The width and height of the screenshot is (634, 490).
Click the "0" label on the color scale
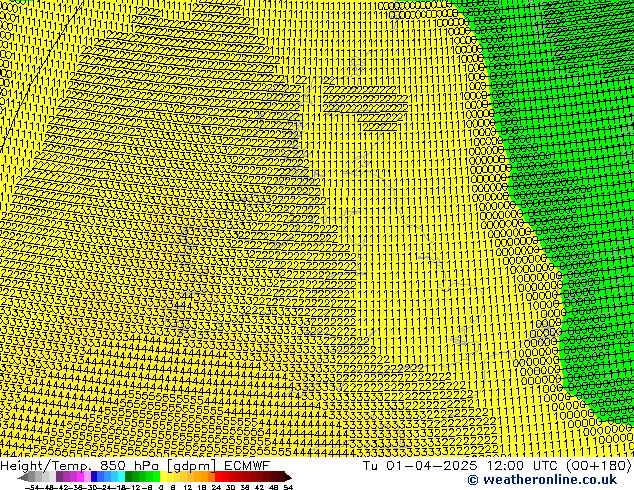(x=161, y=487)
